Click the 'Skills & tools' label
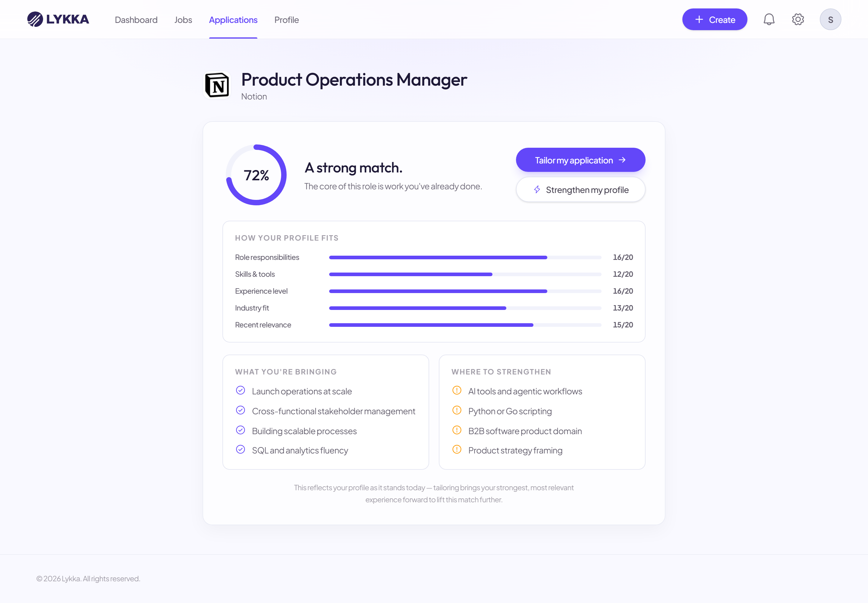This screenshot has width=868, height=603. [255, 274]
